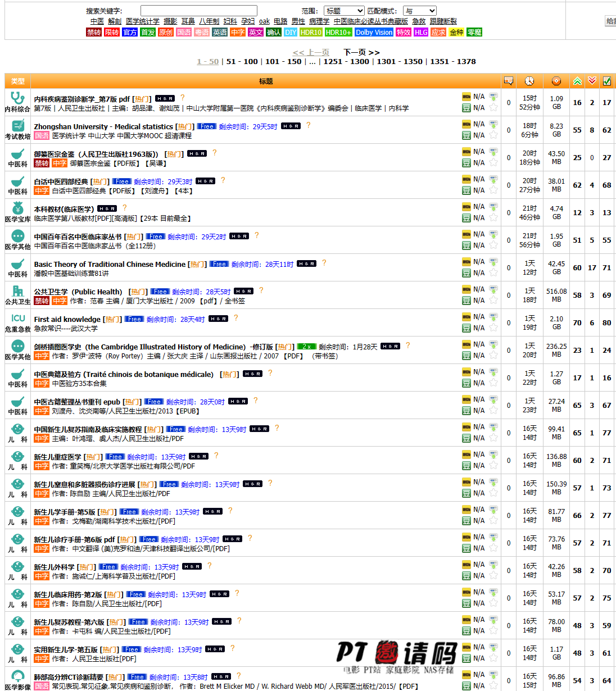This screenshot has height=691, width=616.
Task: Filter by blue Dolby Vision tag
Action: point(374,33)
